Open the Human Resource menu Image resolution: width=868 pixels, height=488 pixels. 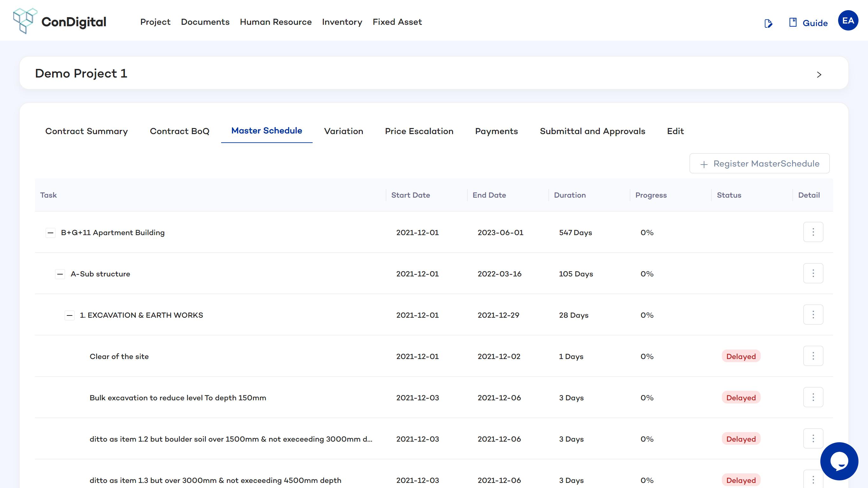[x=275, y=22]
